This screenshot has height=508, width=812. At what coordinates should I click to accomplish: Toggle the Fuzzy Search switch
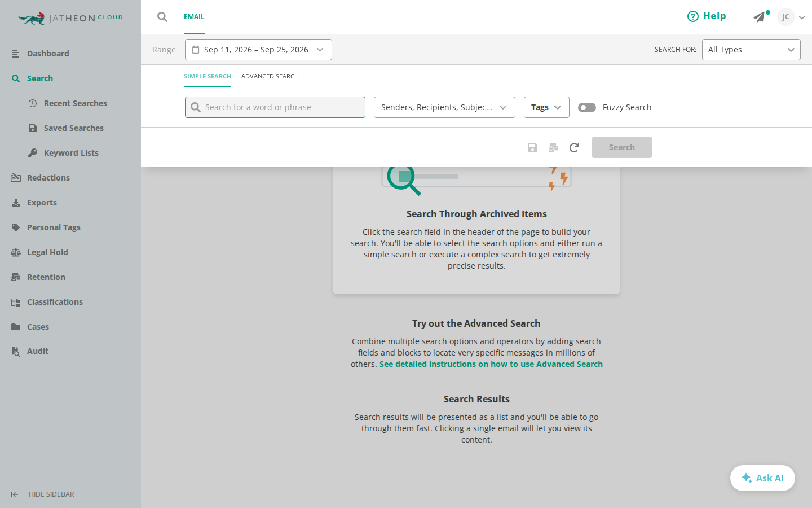tap(587, 107)
